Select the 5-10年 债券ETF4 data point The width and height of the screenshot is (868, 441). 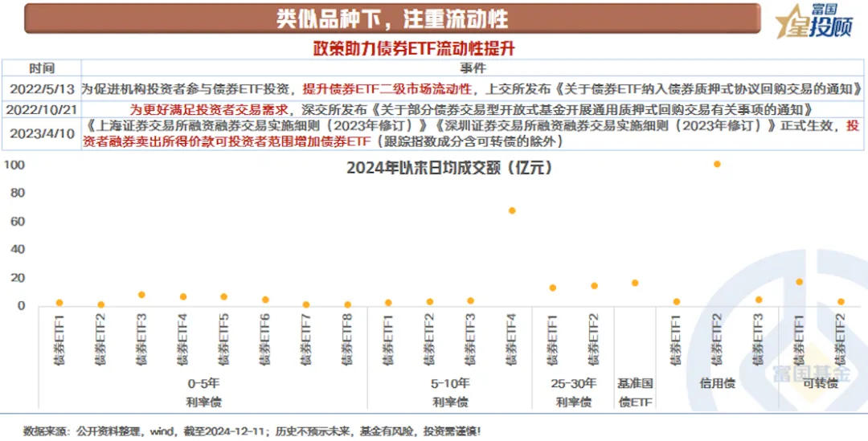(x=512, y=210)
